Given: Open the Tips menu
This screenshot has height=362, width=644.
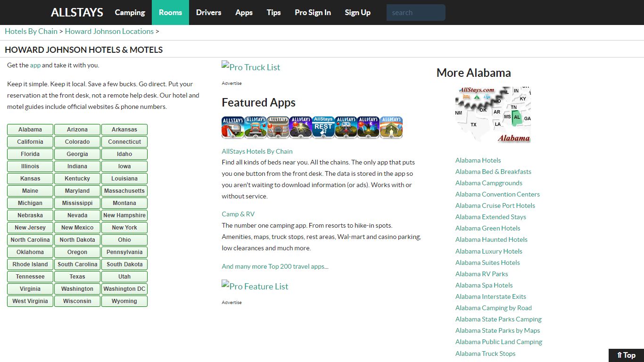Looking at the screenshot, I should pyautogui.click(x=274, y=13).
